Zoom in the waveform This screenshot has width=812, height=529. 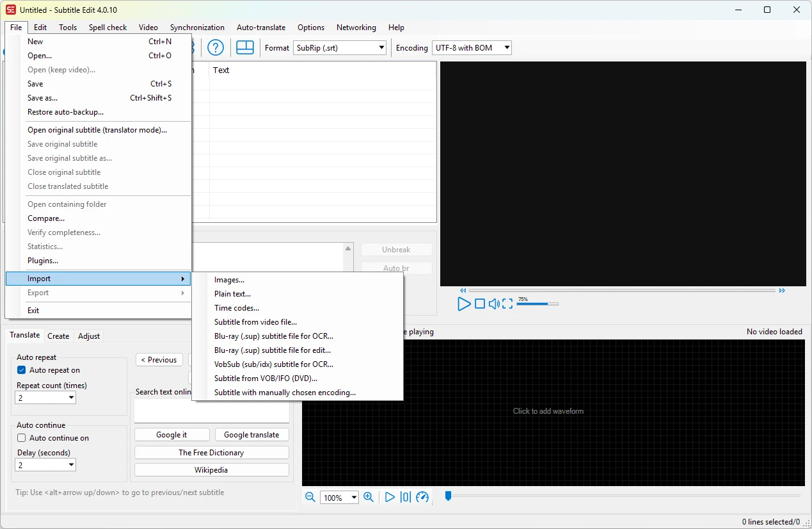pyautogui.click(x=369, y=497)
